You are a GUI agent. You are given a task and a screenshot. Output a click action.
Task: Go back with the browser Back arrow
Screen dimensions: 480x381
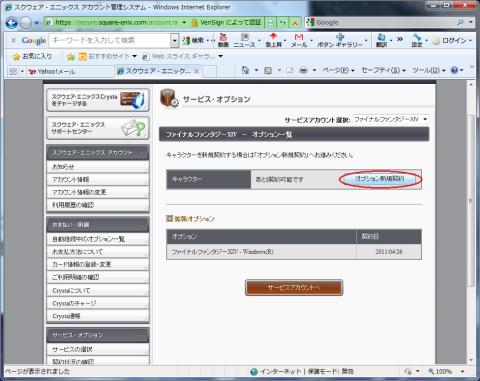coord(12,23)
